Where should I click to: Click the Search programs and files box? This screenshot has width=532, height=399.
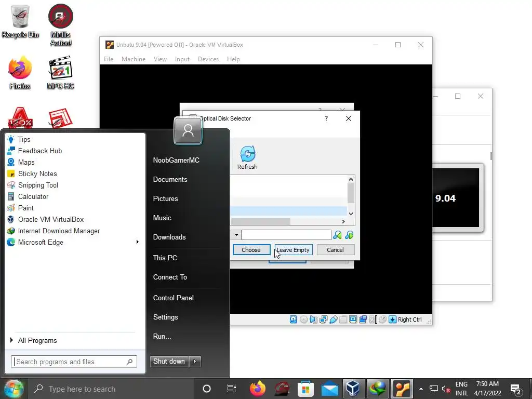coord(74,362)
